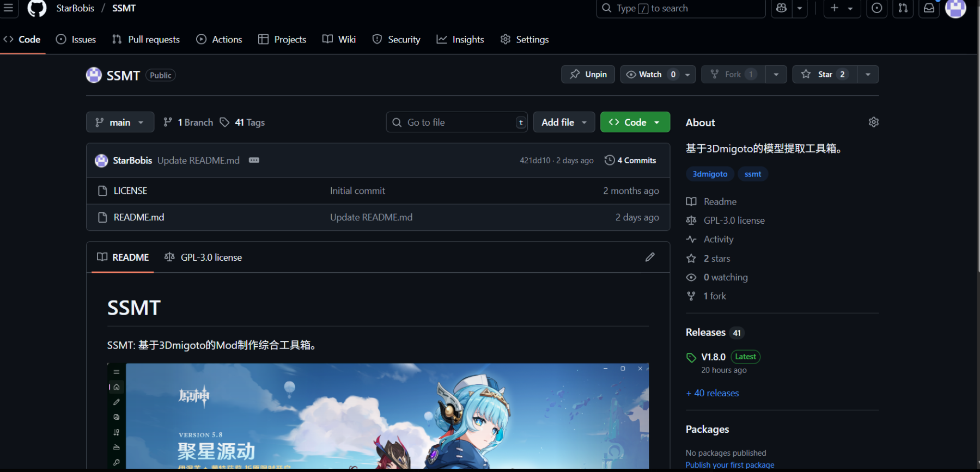Open pull requests icon in top header

coord(903,8)
